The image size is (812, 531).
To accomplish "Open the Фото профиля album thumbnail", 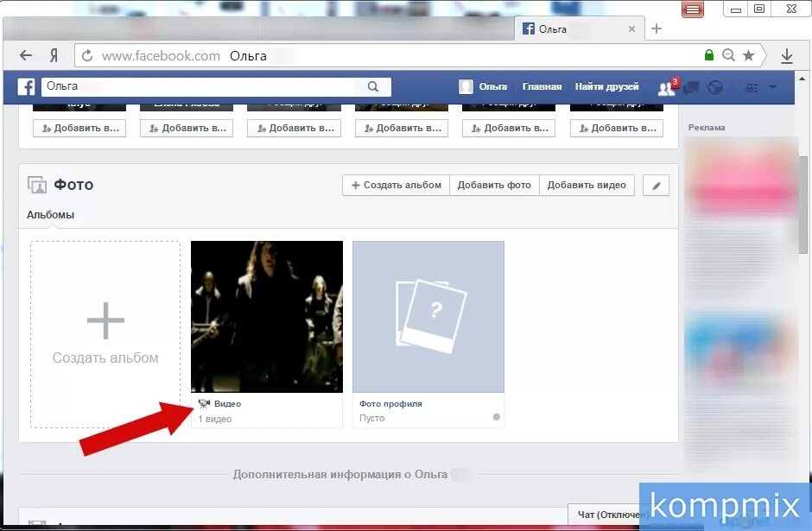I will tap(428, 317).
